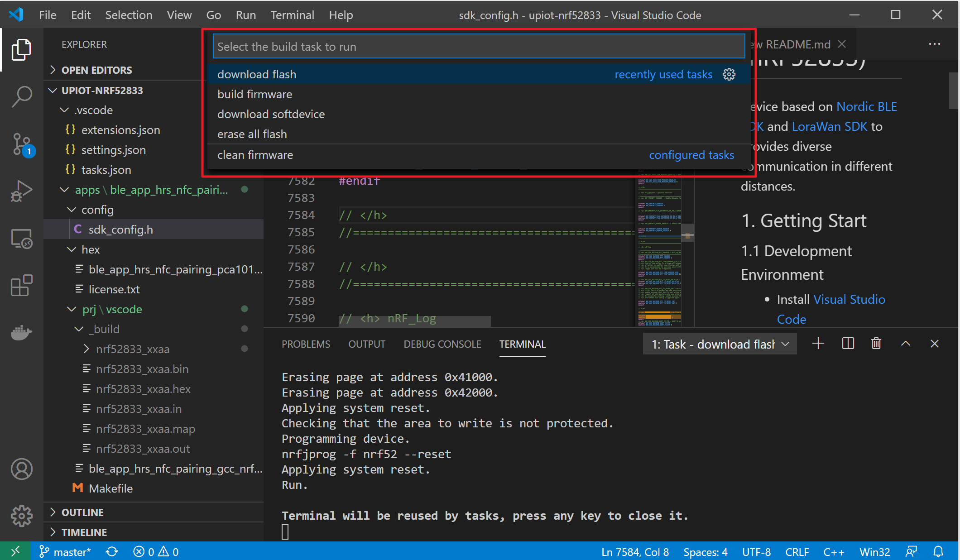
Task: Click the build task search input field
Action: click(x=478, y=47)
